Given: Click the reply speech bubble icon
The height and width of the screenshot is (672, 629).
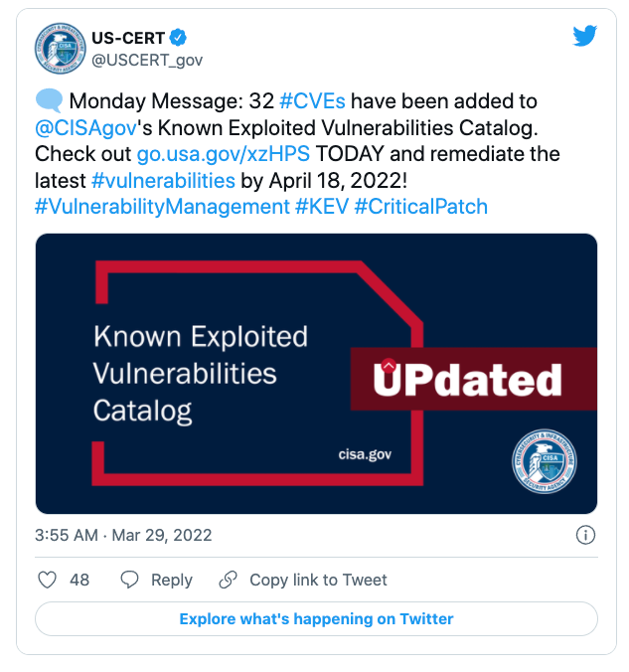Looking at the screenshot, I should [129, 580].
